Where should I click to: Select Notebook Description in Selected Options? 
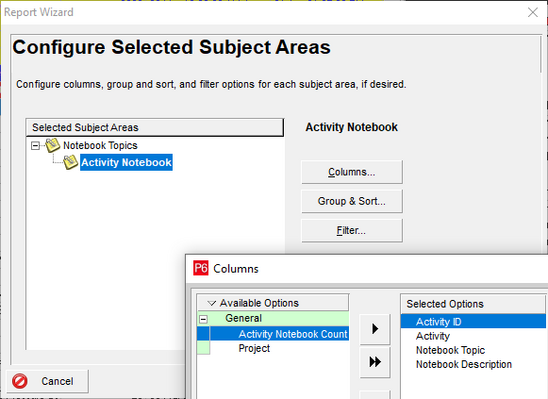[463, 364]
